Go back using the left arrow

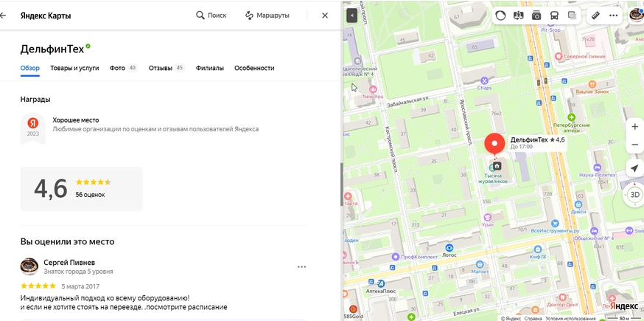click(3, 15)
